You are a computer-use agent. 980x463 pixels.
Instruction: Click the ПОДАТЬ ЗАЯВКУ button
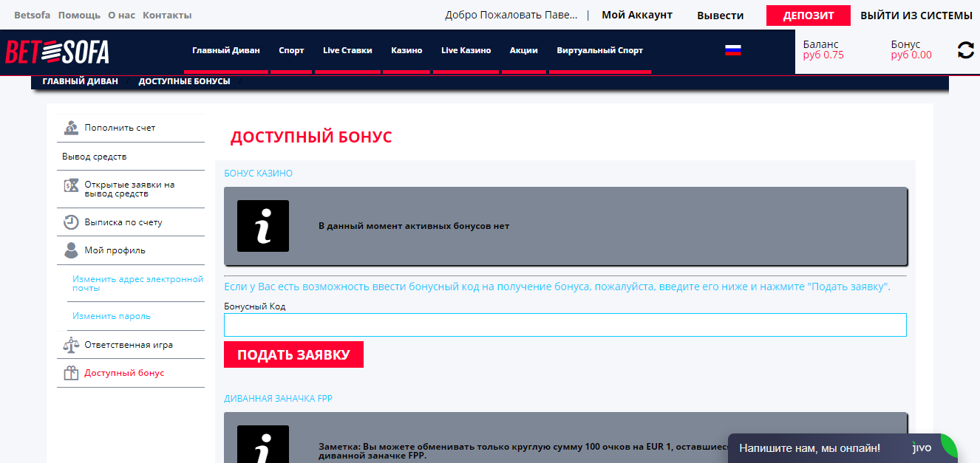[x=293, y=354]
